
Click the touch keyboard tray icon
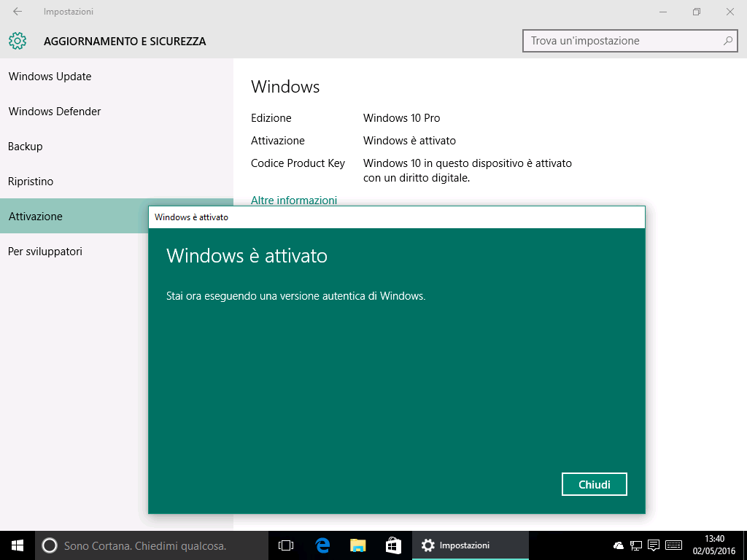point(673,545)
